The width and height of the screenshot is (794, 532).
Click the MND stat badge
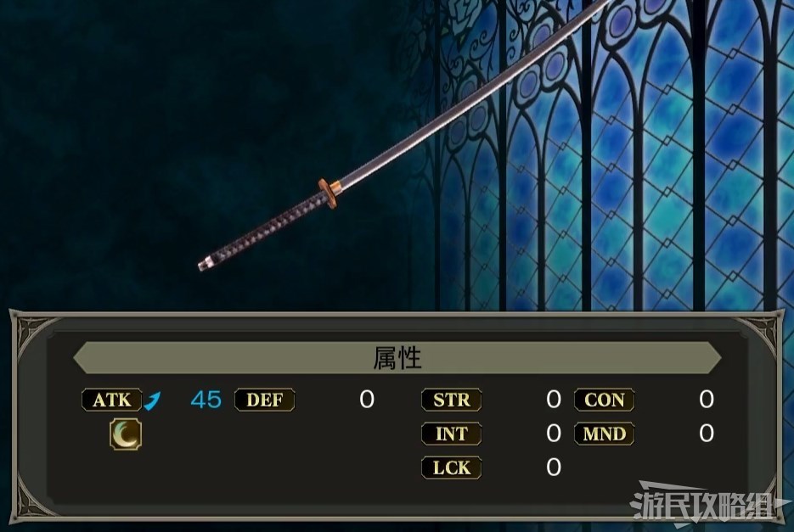[604, 434]
